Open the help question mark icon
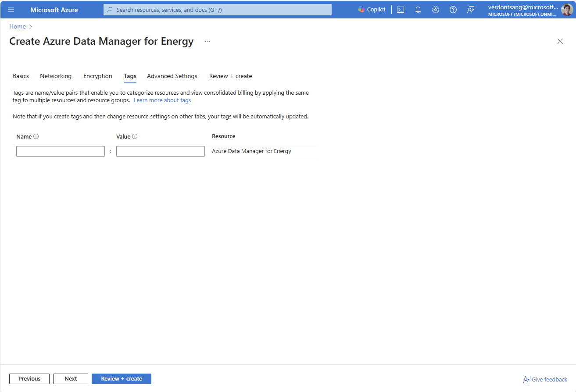 pos(453,9)
